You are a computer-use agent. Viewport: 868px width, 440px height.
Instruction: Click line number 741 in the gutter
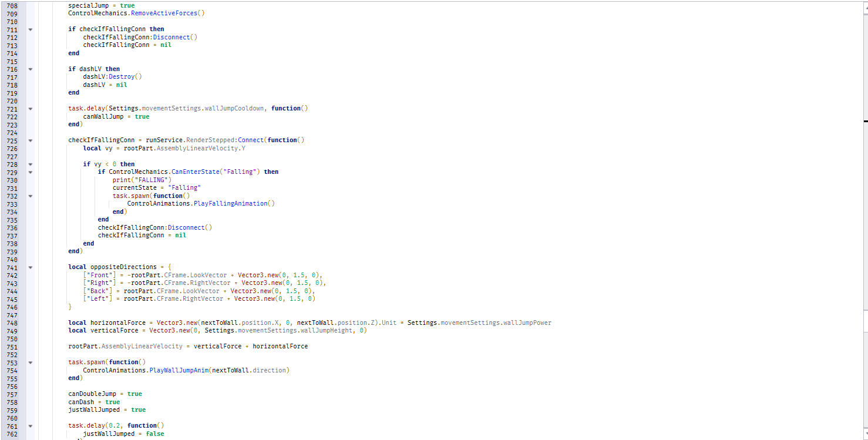(12, 267)
